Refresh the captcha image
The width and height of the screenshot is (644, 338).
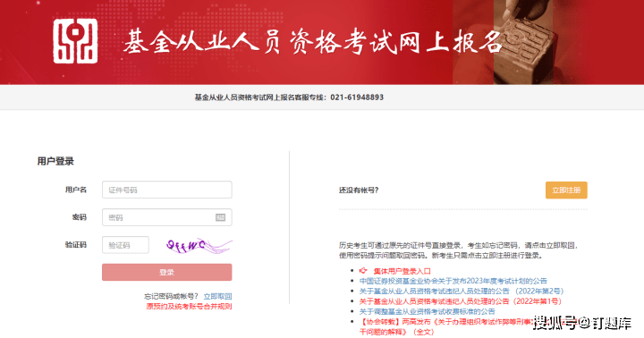[199, 245]
